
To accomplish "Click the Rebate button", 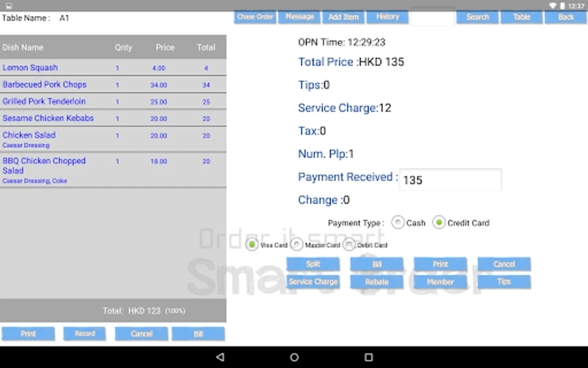I will coord(376,282).
